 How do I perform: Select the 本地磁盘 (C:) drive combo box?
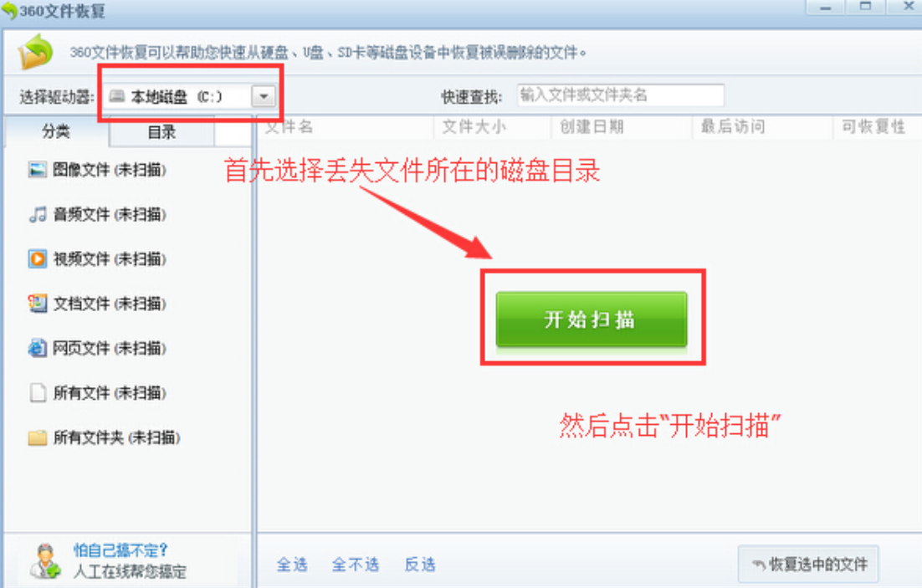pyautogui.click(x=191, y=96)
